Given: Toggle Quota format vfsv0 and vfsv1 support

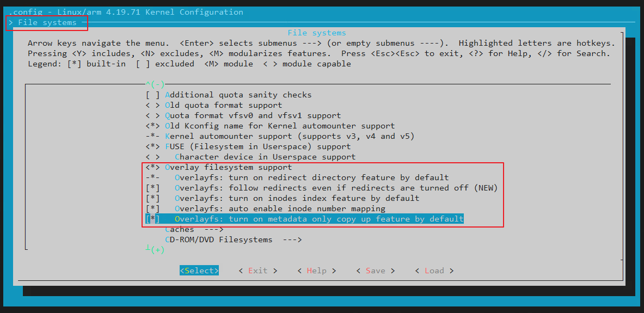Looking at the screenshot, I should (152, 115).
